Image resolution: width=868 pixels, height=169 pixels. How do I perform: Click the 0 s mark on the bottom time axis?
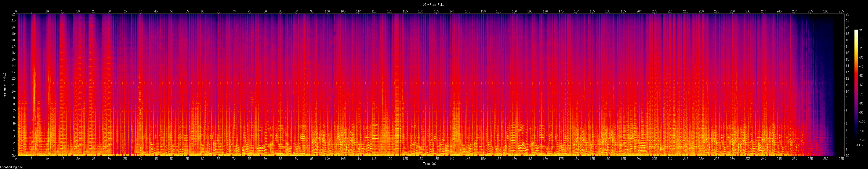click(x=16, y=158)
